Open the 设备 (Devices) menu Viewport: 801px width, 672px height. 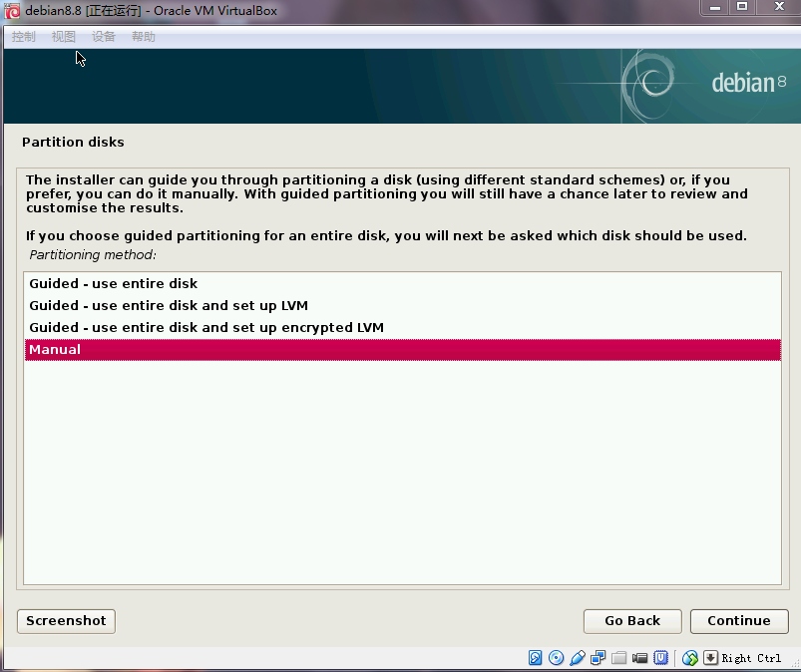click(103, 37)
